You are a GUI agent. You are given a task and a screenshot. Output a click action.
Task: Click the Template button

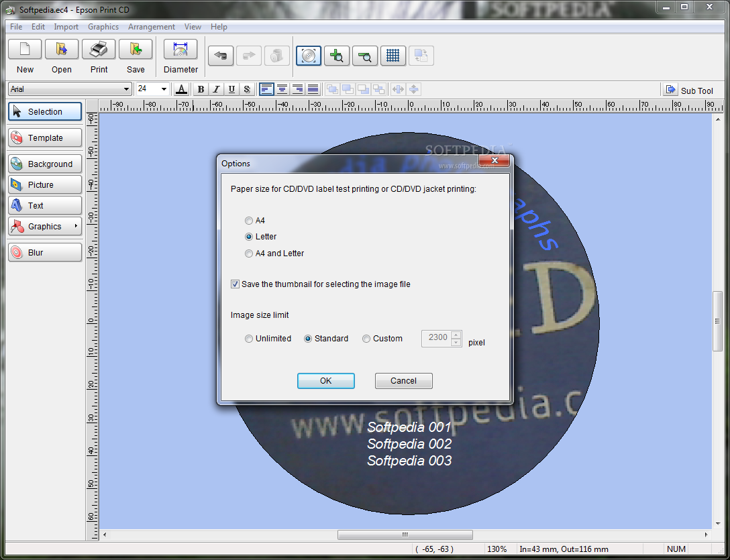click(x=45, y=137)
